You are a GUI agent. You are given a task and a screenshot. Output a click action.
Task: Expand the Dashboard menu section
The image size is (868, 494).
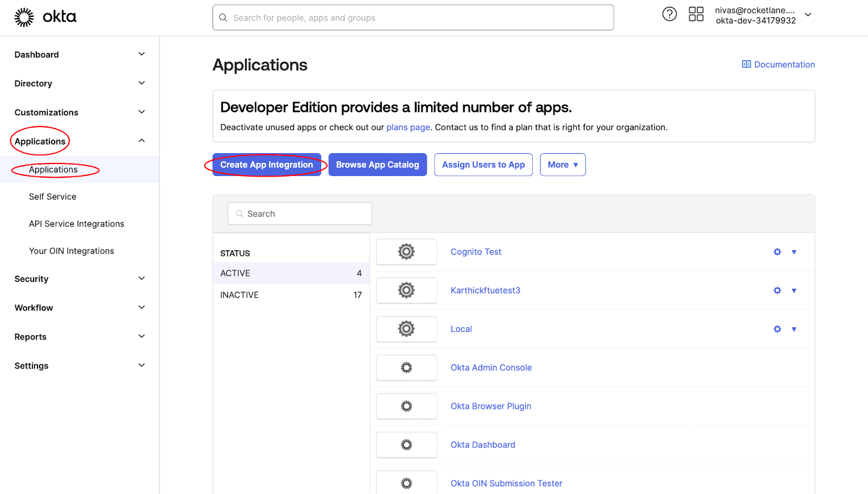pos(142,54)
